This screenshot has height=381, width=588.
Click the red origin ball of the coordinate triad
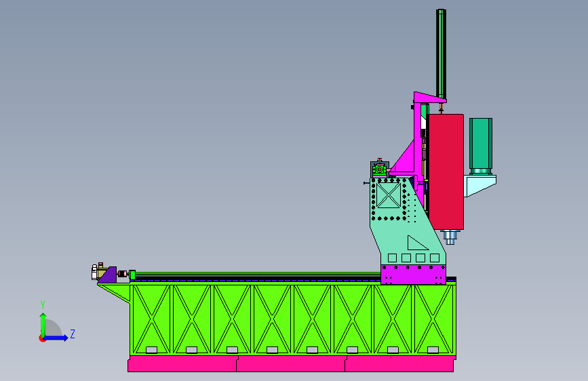[x=42, y=338]
